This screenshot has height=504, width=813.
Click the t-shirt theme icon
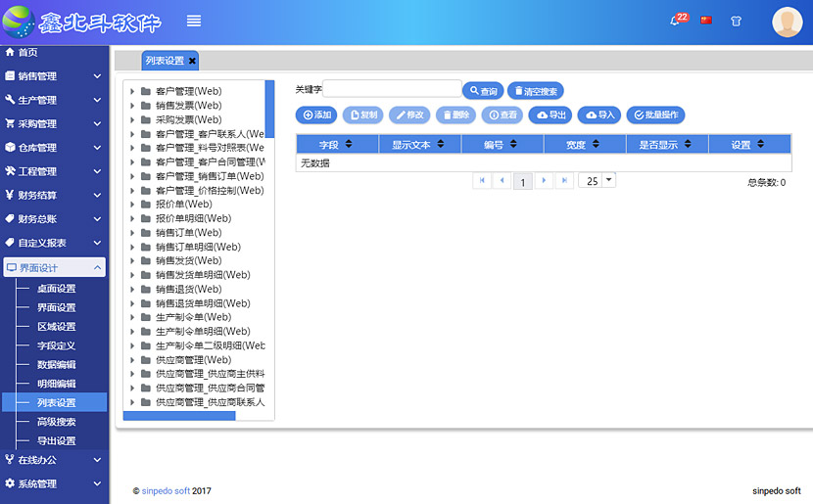(736, 21)
